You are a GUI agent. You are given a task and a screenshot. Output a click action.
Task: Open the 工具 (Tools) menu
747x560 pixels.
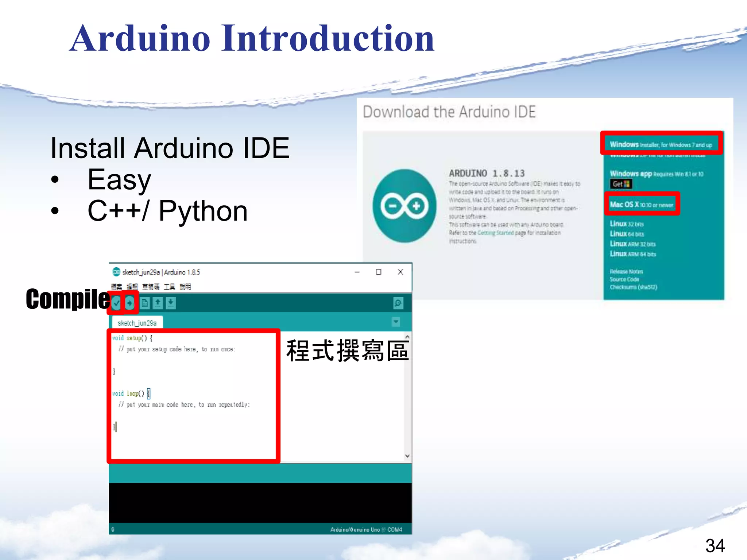point(169,287)
